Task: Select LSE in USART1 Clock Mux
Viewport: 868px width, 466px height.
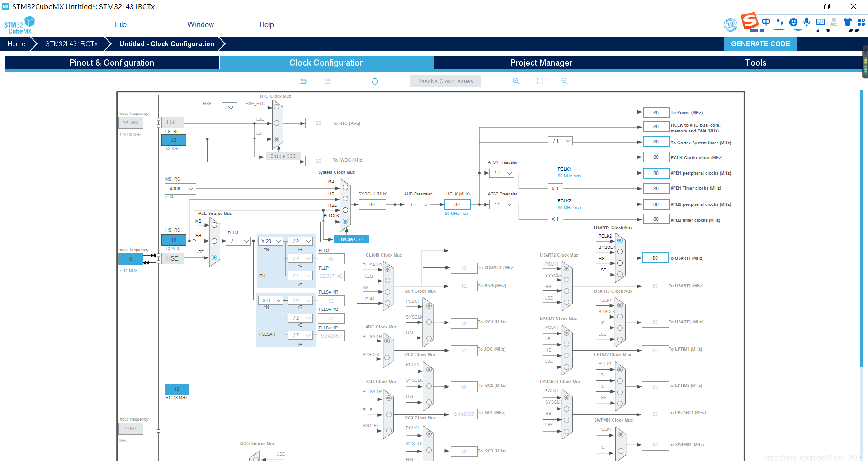Action: click(620, 274)
